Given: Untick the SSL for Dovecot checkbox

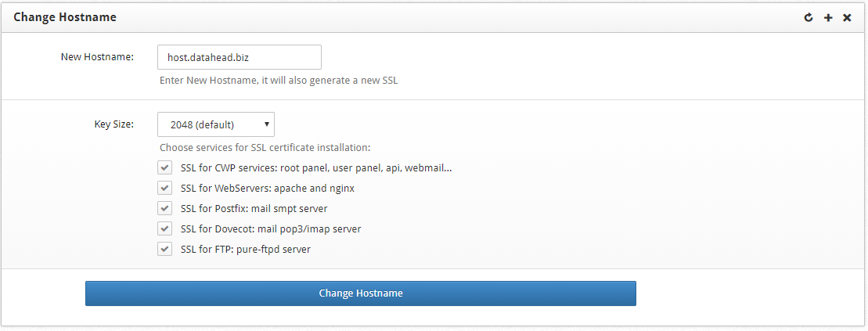Looking at the screenshot, I should (x=164, y=228).
